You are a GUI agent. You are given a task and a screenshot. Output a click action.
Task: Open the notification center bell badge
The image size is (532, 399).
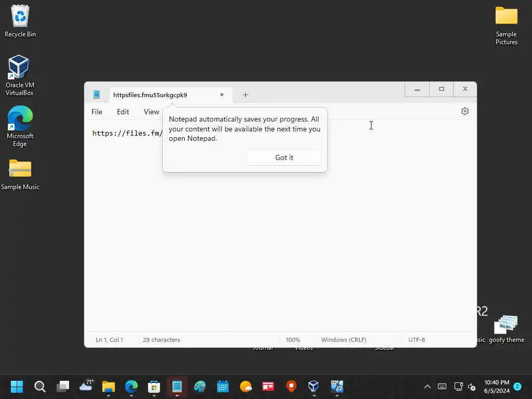(517, 387)
